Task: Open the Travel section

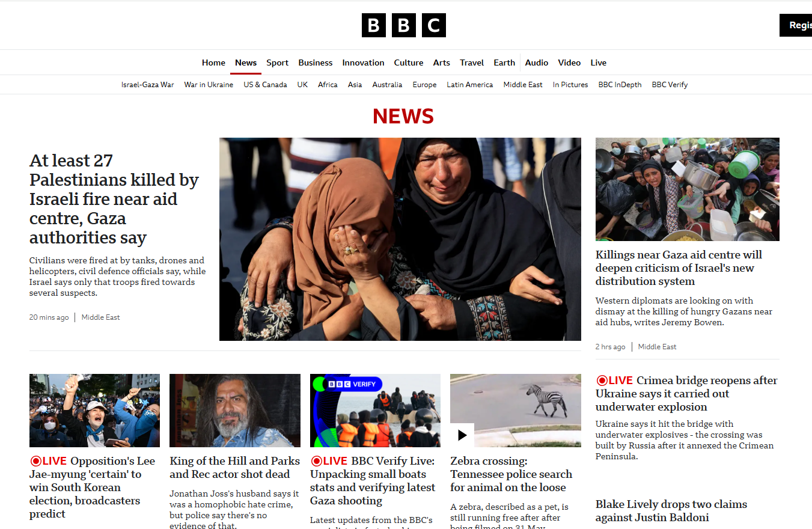Action: pyautogui.click(x=472, y=63)
